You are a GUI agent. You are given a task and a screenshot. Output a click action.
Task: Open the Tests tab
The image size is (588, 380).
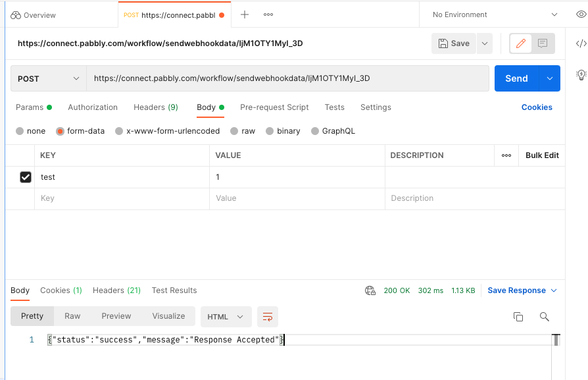coord(335,107)
